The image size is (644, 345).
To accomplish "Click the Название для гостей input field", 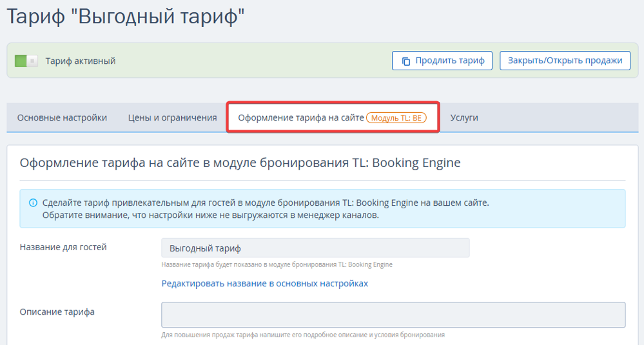I will (x=315, y=248).
